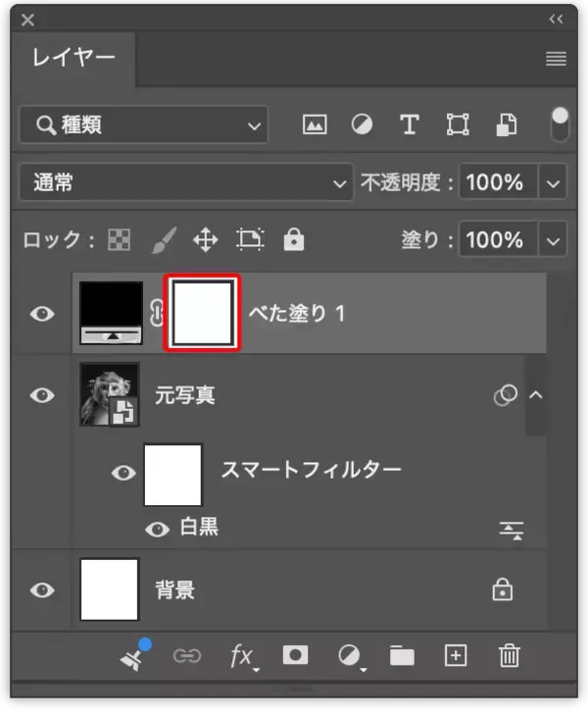Close the Layers panel with X
Image resolution: width=588 pixels, height=712 pixels.
tap(27, 20)
